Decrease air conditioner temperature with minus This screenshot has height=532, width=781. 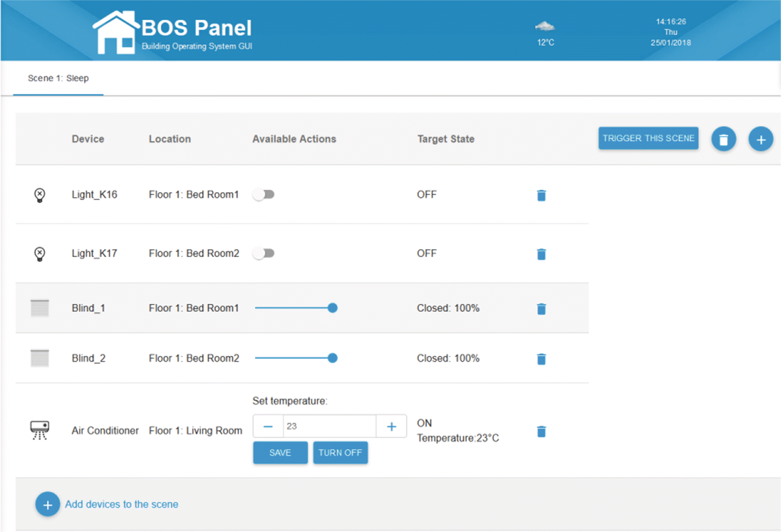pos(268,426)
